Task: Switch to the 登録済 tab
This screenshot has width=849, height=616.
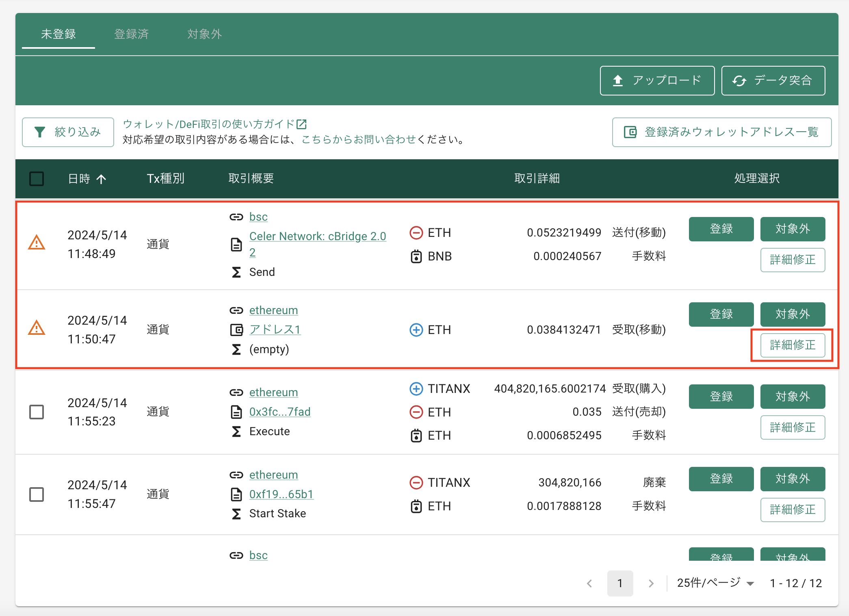Action: (132, 34)
